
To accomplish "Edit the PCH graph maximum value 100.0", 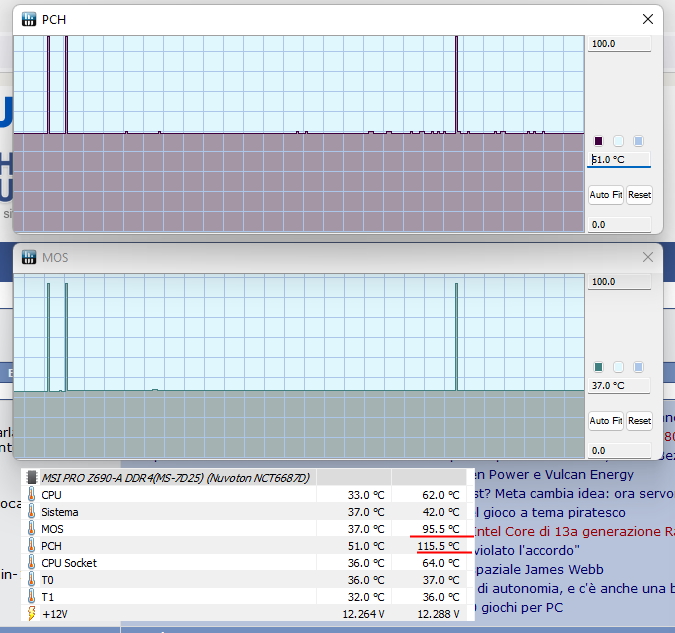I will click(619, 43).
